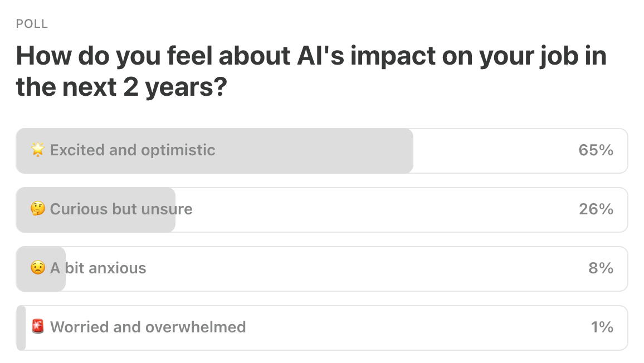This screenshot has width=644, height=363.
Task: Click the 65% result label
Action: point(596,150)
